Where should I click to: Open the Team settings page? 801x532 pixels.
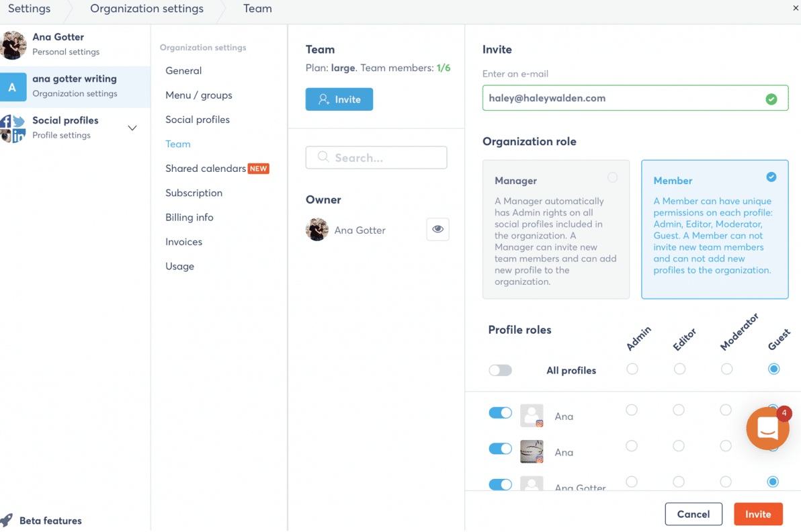pyautogui.click(x=178, y=144)
